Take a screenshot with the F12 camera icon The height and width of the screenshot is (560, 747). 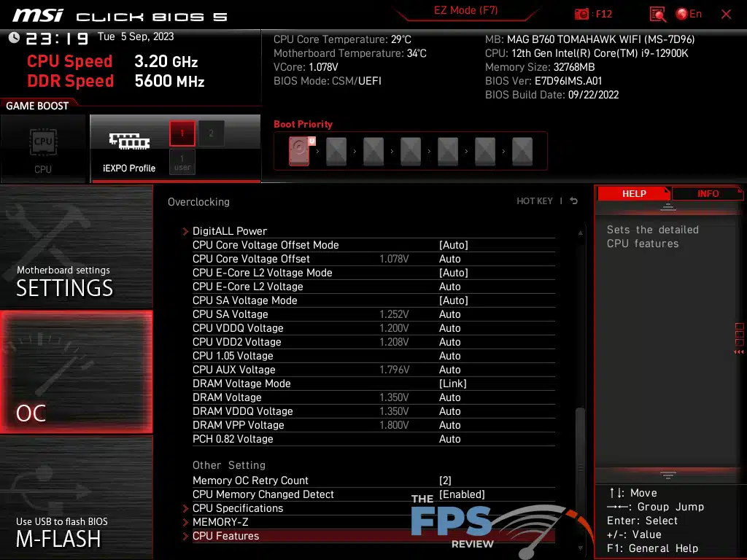[581, 15]
